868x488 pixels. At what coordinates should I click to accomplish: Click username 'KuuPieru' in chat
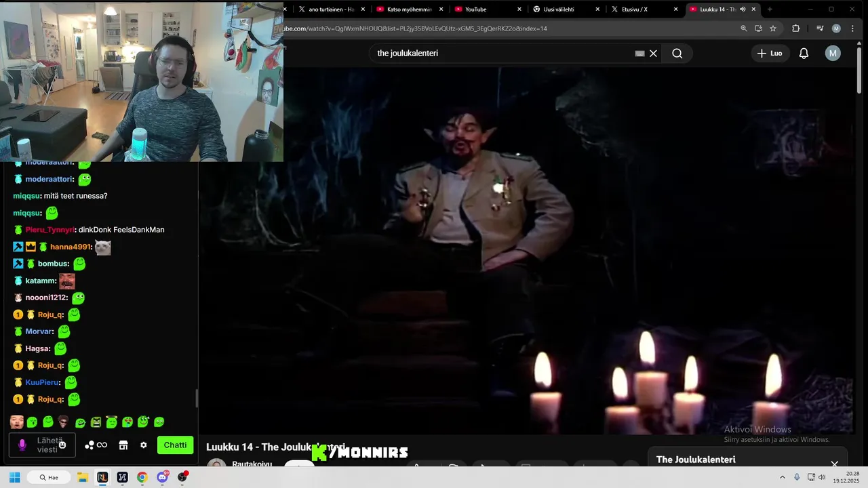click(x=43, y=382)
